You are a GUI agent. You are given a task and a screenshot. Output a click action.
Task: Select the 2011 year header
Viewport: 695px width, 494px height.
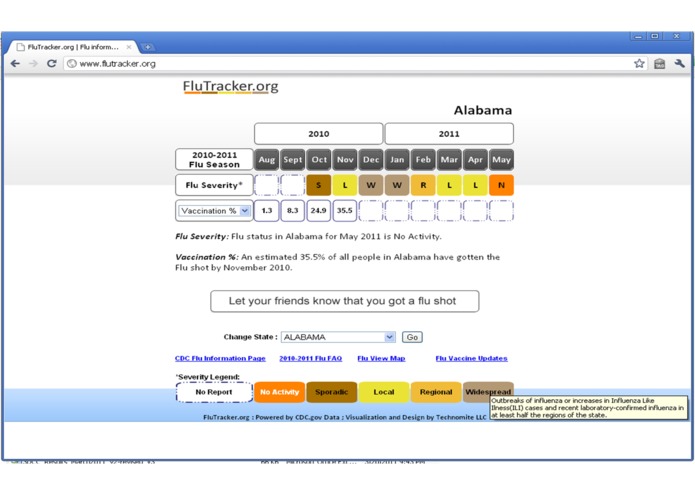(449, 134)
